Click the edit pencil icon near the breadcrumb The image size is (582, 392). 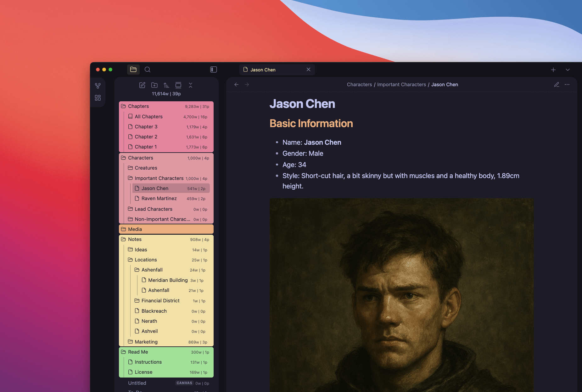coord(556,84)
